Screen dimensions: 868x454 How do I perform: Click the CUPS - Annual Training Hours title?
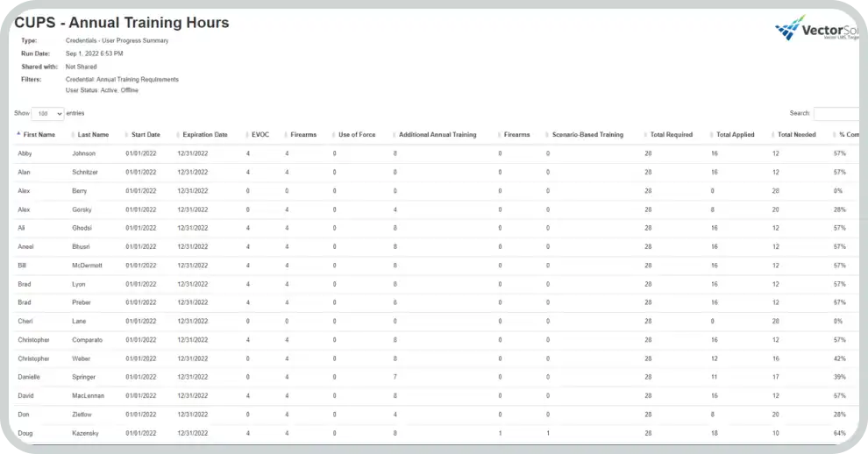(122, 23)
